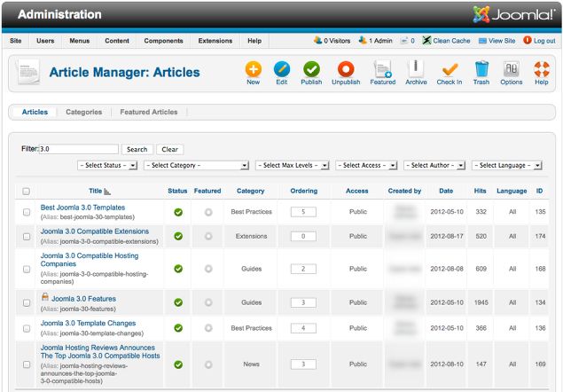Open the Options toolbar icon
The image size is (563, 392).
512,69
